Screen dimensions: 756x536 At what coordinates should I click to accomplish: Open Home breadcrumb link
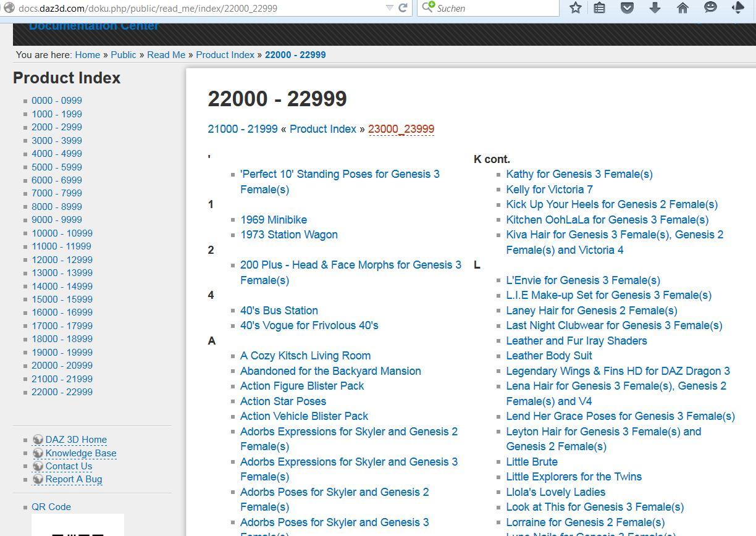tap(88, 54)
